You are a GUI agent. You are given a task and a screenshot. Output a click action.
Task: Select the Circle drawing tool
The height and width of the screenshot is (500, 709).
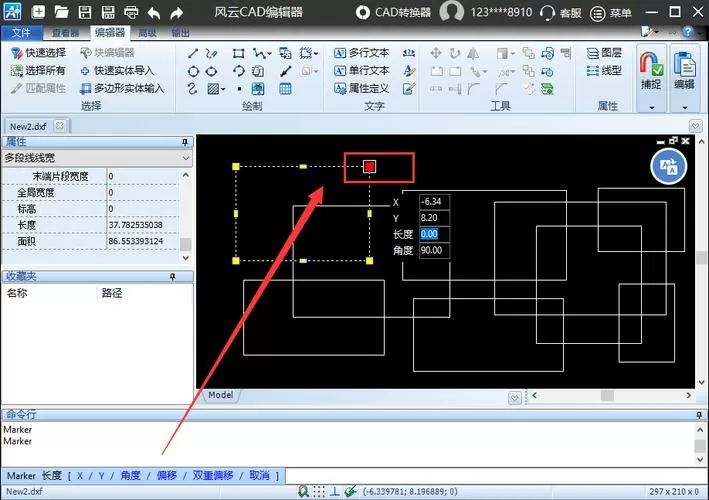coord(193,71)
